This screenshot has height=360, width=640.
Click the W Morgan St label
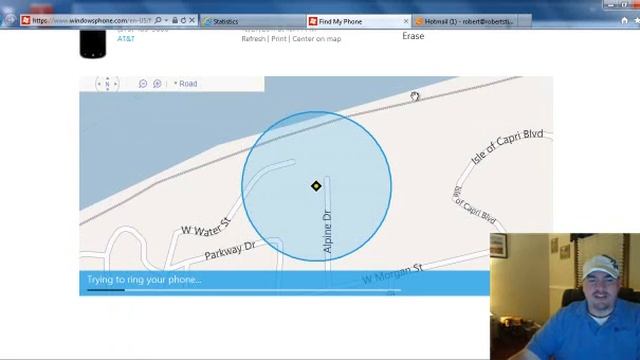pos(393,273)
